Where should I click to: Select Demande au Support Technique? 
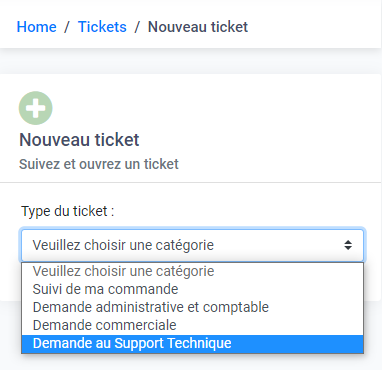click(x=192, y=344)
